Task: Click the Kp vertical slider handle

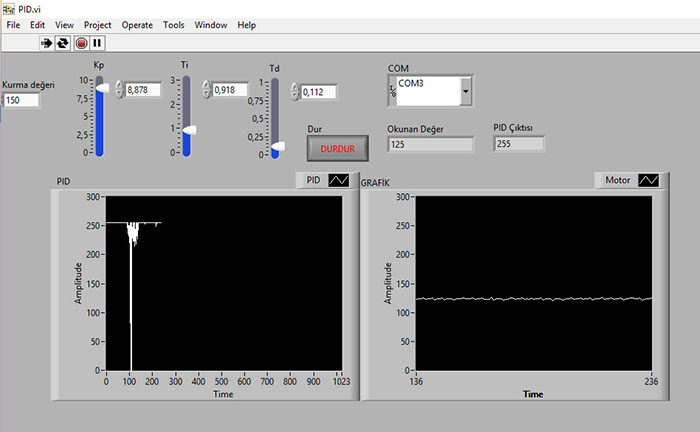Action: [102, 90]
